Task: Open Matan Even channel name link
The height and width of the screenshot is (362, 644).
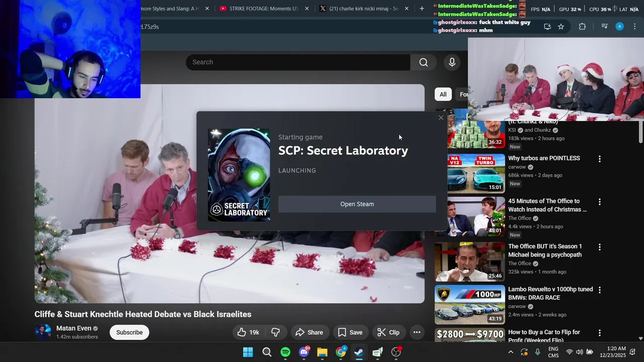Action: coord(74,328)
